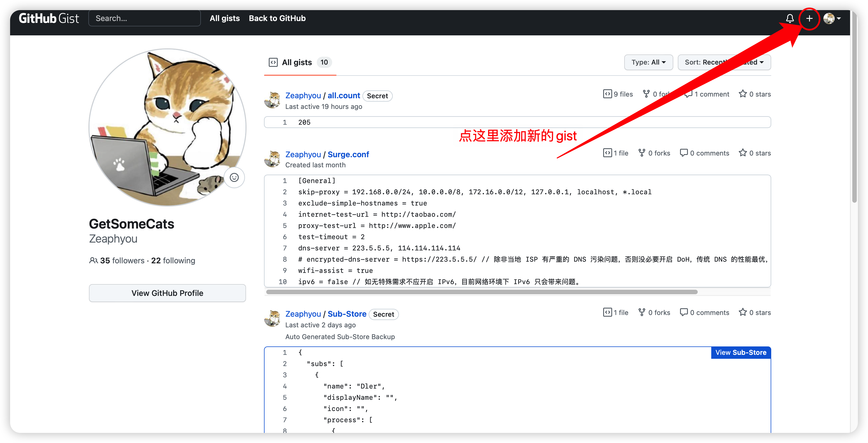
Task: Click the files icon showing 9 files
Action: point(607,94)
